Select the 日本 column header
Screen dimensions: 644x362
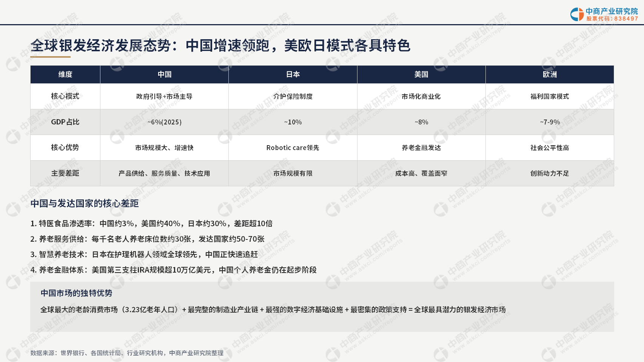tap(293, 74)
